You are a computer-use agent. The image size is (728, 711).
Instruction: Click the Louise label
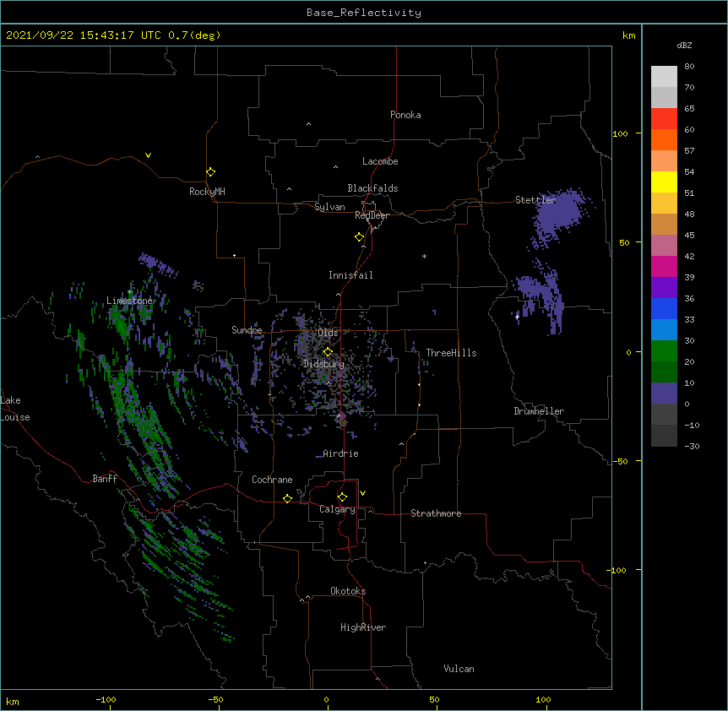[15, 417]
